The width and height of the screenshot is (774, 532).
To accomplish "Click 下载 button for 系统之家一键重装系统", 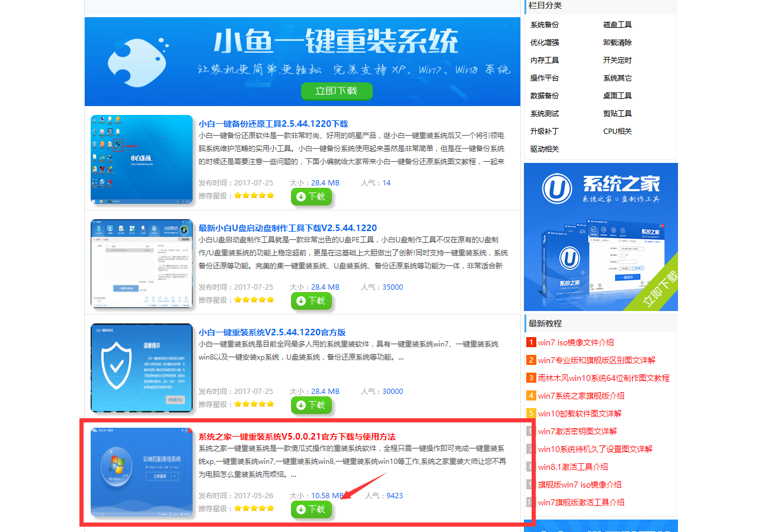I will pyautogui.click(x=311, y=509).
